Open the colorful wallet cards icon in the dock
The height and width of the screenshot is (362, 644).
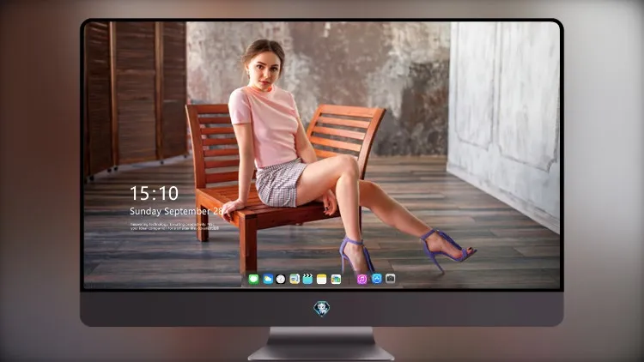(336, 279)
